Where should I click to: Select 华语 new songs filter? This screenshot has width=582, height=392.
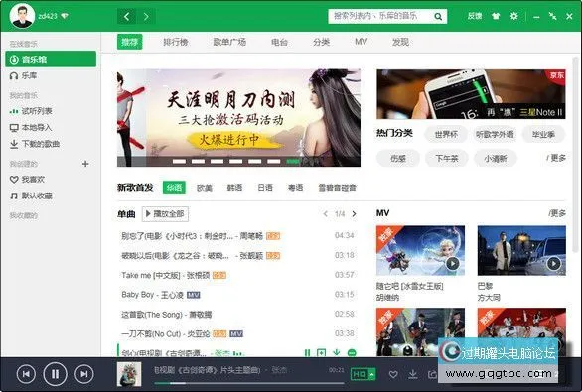pos(174,188)
